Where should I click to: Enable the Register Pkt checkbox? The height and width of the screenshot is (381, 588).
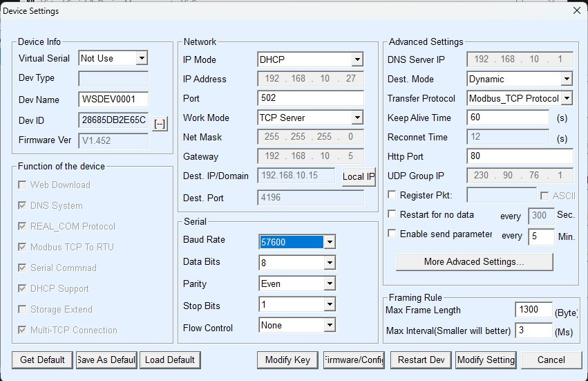(x=392, y=196)
